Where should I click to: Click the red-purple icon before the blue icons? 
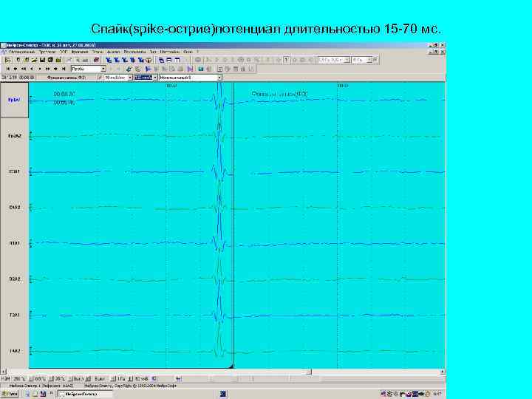tap(96, 60)
